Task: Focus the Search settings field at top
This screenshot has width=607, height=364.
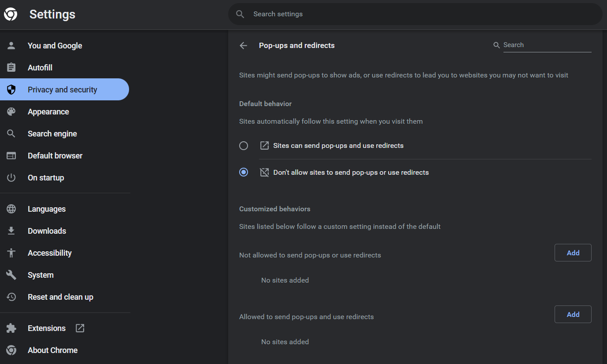Action: click(415, 14)
